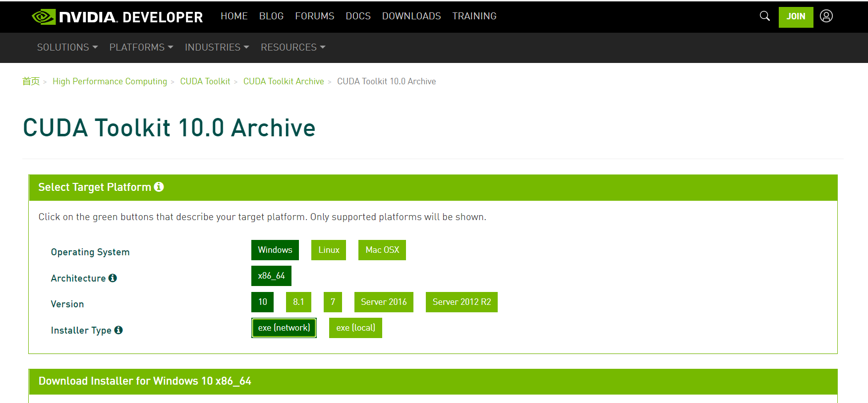Choose exe (network) installer type
868x403 pixels.
point(284,328)
